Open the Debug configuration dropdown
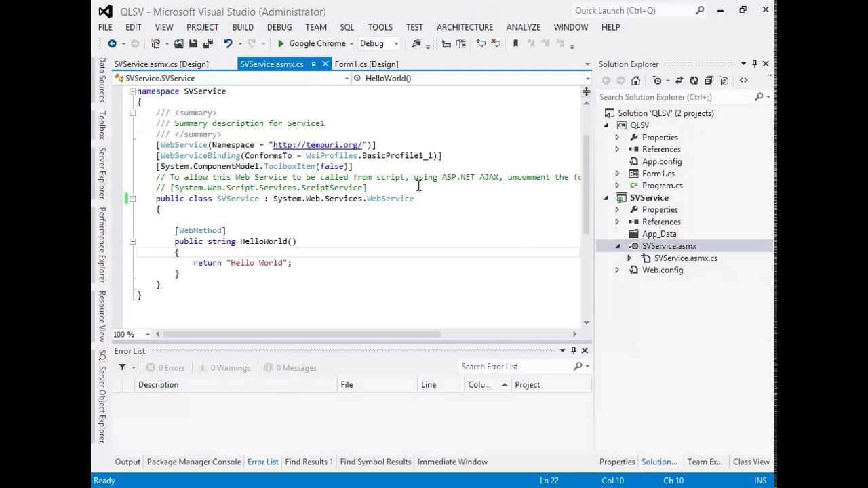868x488 pixels. pyautogui.click(x=396, y=43)
